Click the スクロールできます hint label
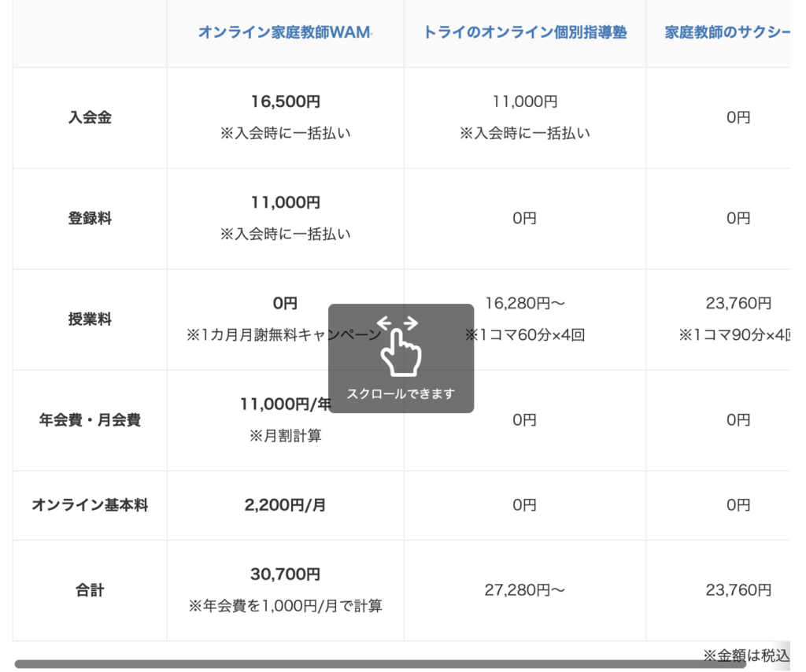 pos(401,393)
